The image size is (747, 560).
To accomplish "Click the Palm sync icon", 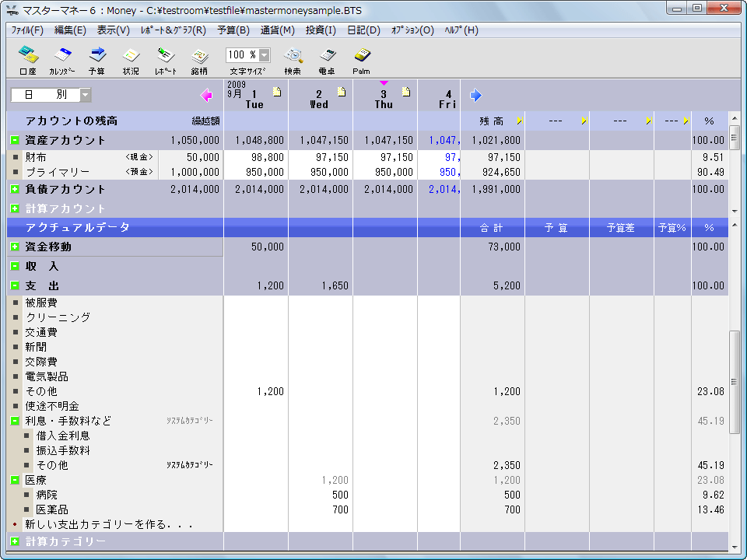I will [362, 61].
